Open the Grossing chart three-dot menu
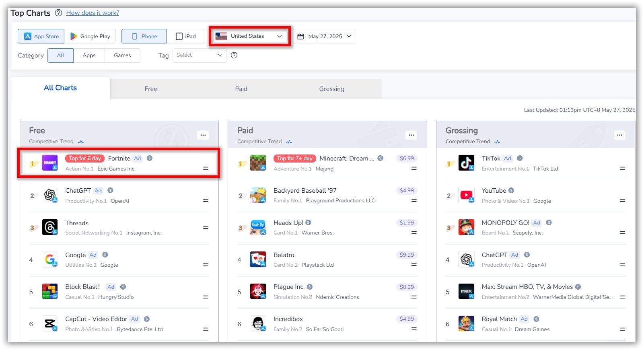 [619, 135]
